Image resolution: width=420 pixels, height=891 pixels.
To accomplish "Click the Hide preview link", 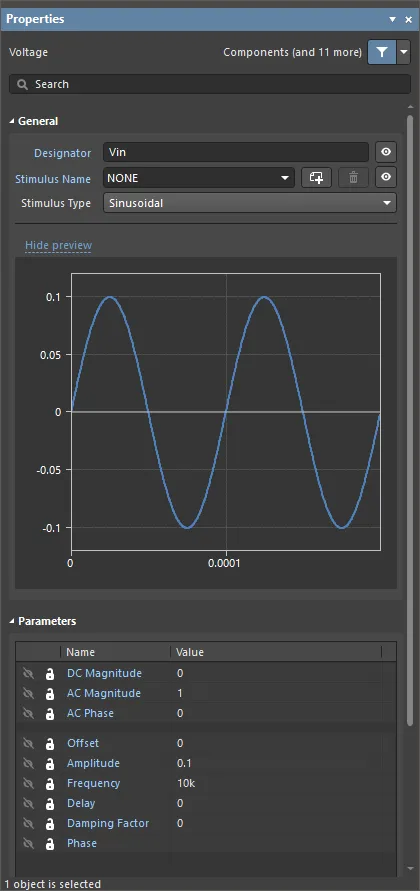I will (59, 245).
